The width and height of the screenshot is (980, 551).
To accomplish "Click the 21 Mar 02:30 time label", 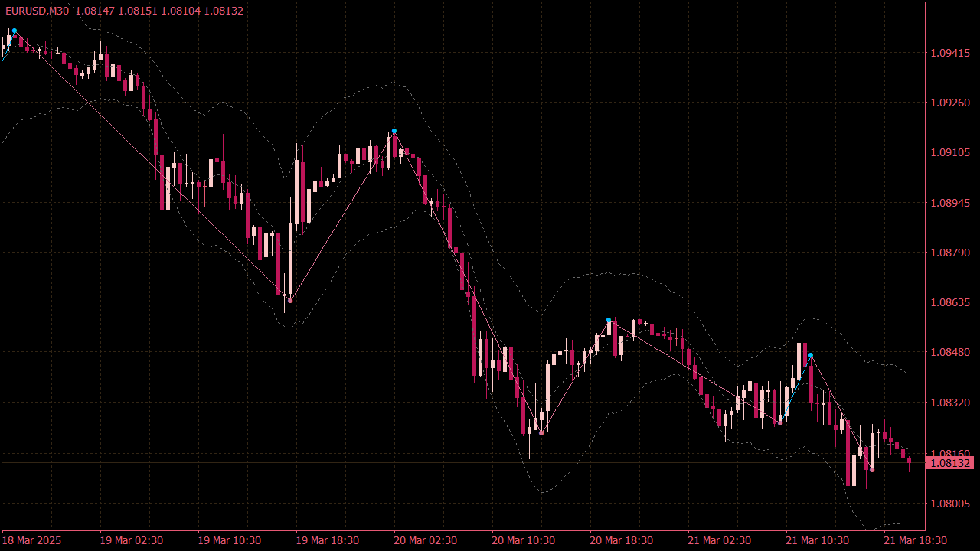I will click(720, 540).
